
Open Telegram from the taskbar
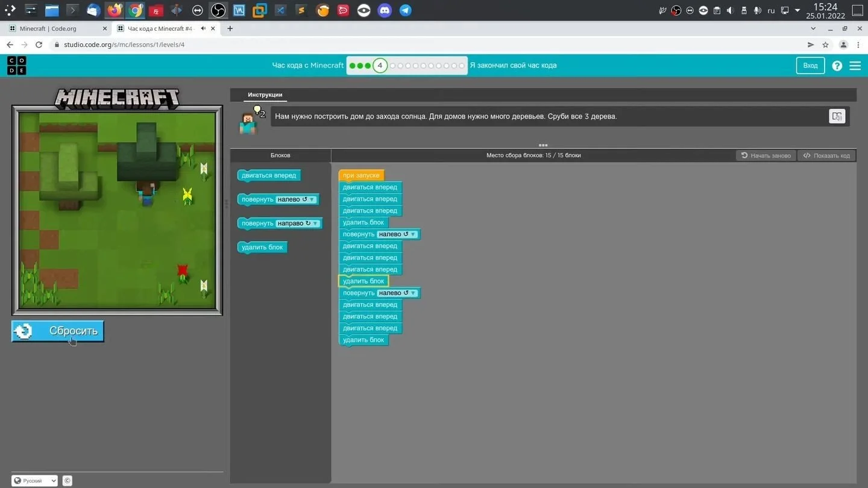pos(406,10)
